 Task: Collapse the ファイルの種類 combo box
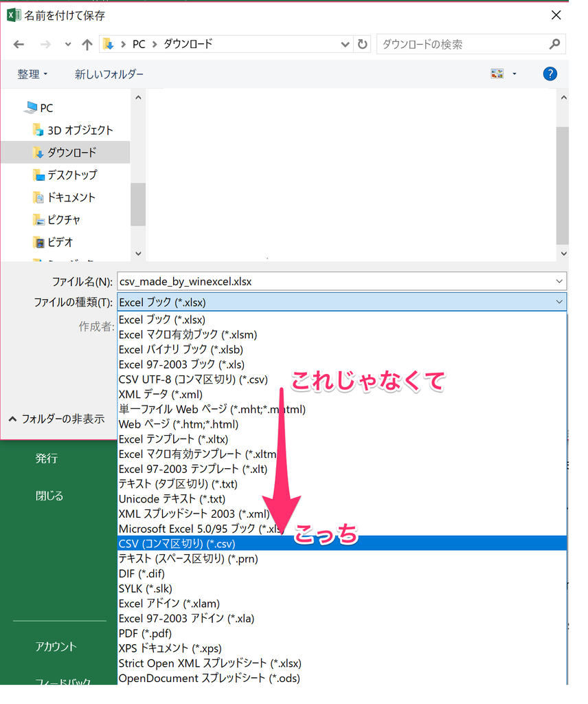(x=559, y=302)
